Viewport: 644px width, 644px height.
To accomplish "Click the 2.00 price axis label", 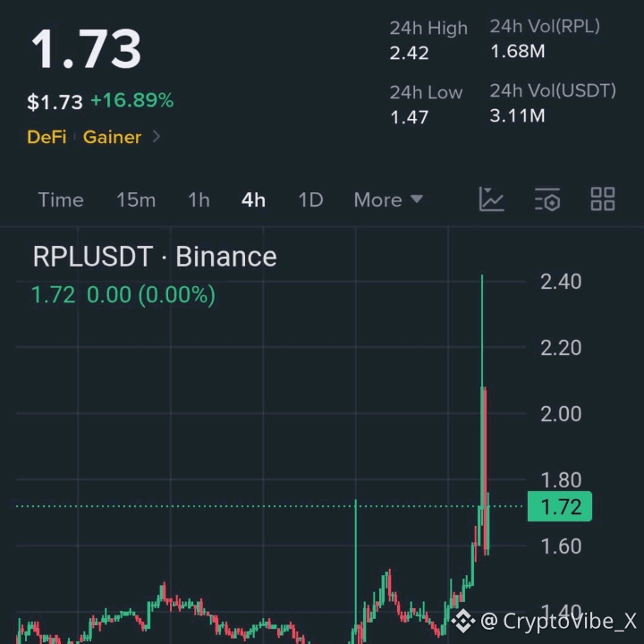I will click(x=561, y=414).
